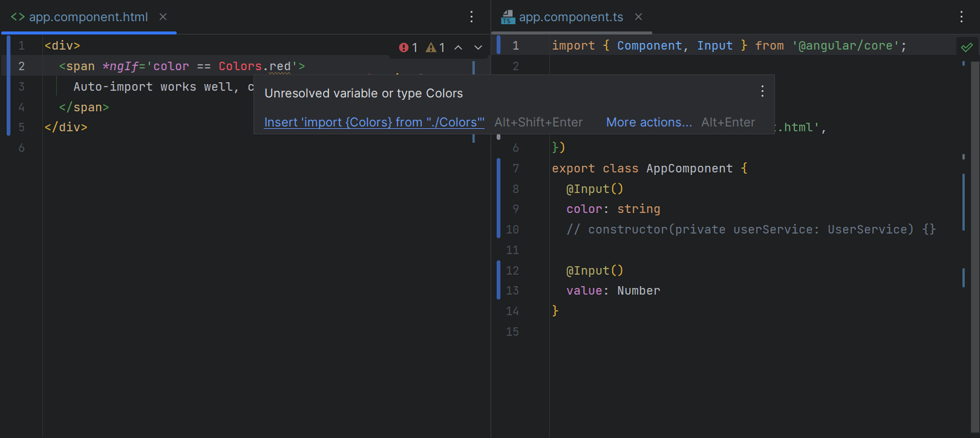Open right editor pane tab options menu

click(x=961, y=17)
